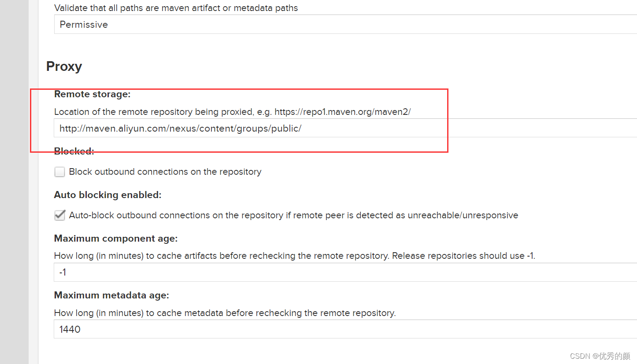Viewport: 637px width, 364px height.
Task: Click the CSDN watermark text
Action: click(600, 356)
